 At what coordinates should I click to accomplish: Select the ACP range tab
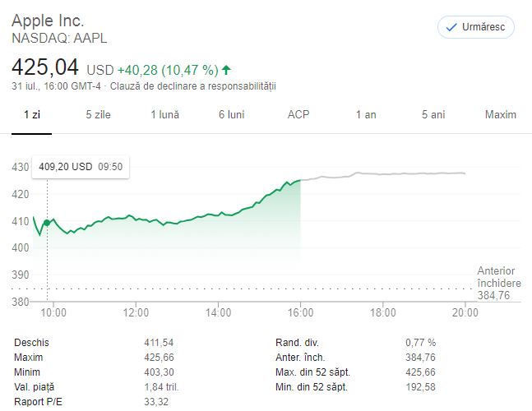pyautogui.click(x=298, y=114)
